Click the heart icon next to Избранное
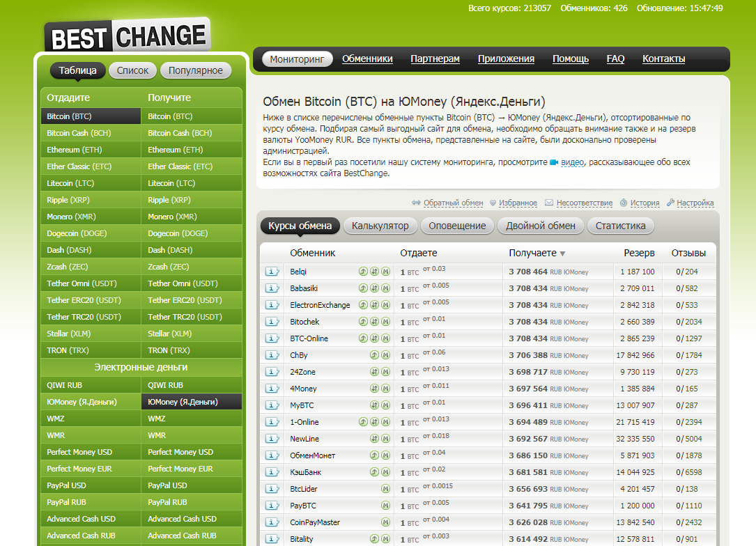The width and height of the screenshot is (756, 546). coord(493,203)
